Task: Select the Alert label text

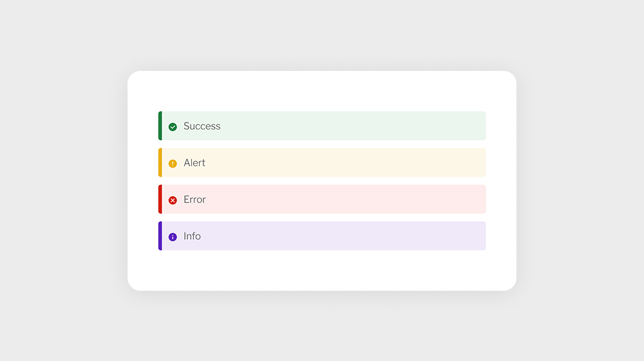Action: click(194, 163)
